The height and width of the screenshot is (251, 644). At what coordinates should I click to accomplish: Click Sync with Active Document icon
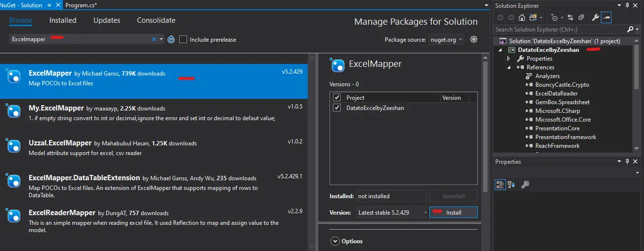tap(570, 17)
